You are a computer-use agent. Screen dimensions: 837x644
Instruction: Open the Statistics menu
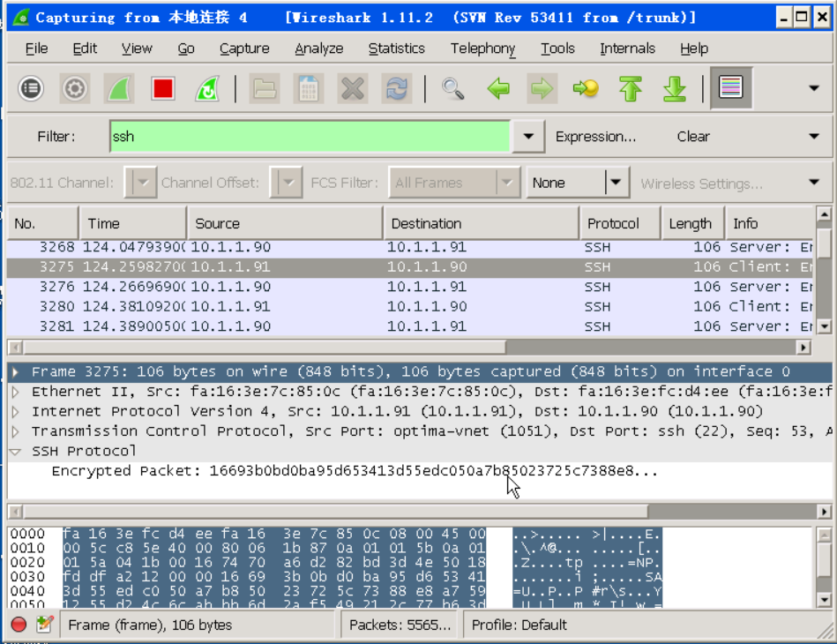pos(397,49)
